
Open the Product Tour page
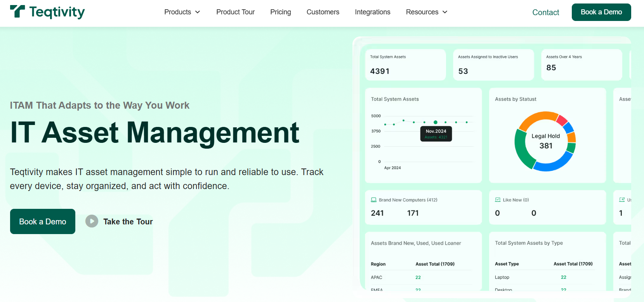click(x=235, y=12)
